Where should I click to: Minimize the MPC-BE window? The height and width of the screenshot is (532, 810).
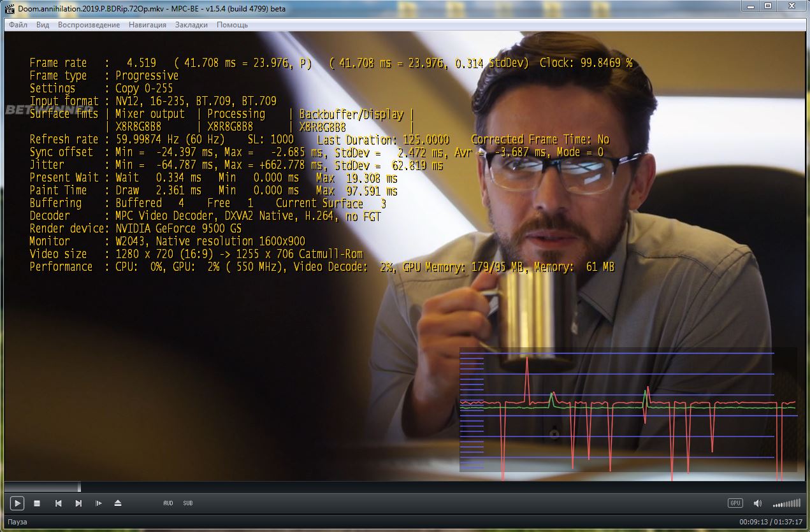click(751, 6)
